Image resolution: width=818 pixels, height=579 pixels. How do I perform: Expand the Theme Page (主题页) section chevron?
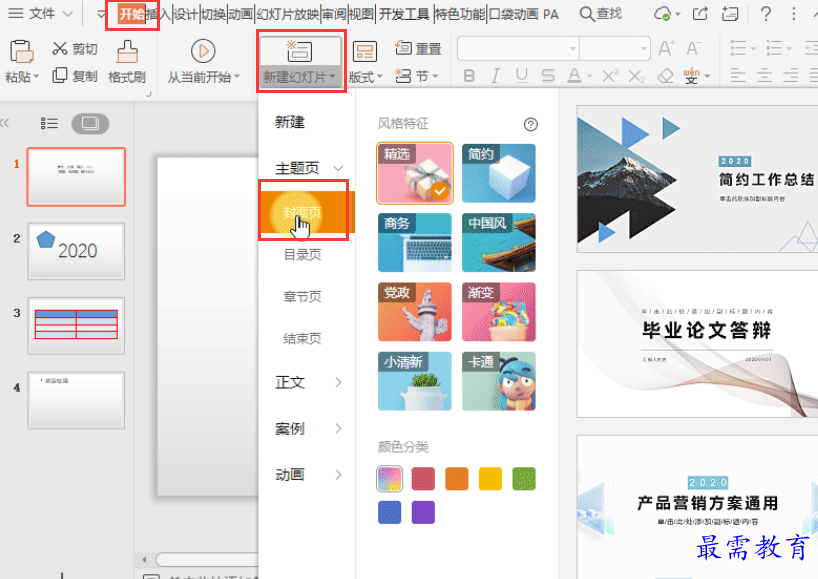pyautogui.click(x=338, y=168)
